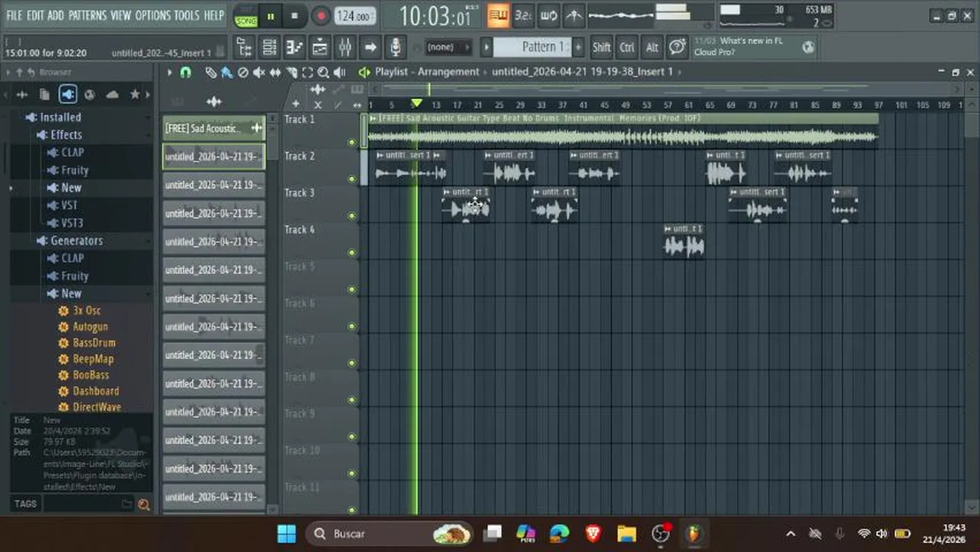Viewport: 980px width, 552px height.
Task: Toggle the Shift modifier key button
Action: [601, 48]
